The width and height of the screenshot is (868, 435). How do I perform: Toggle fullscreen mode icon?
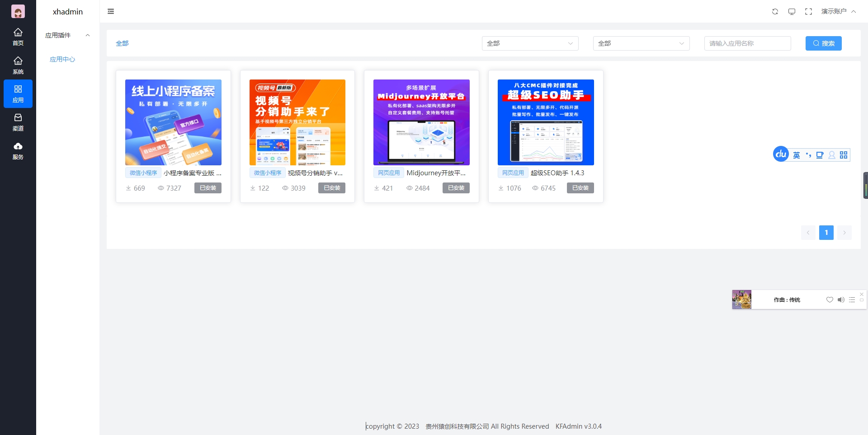808,11
